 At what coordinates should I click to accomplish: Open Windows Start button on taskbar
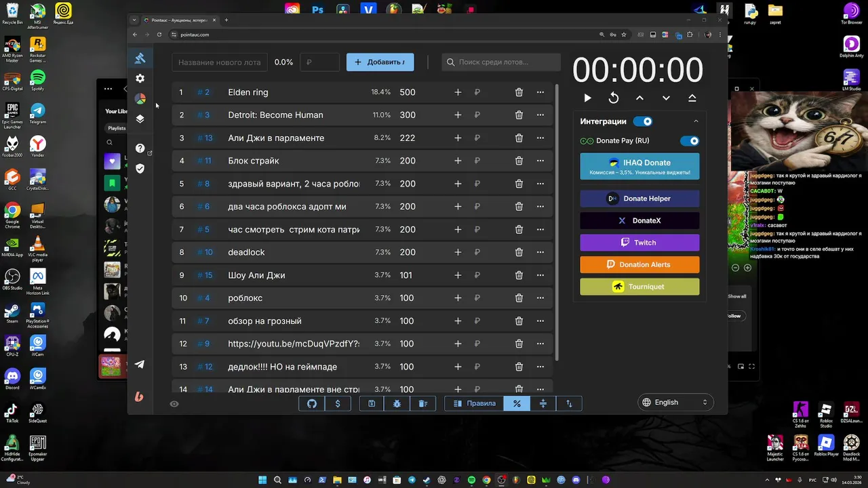(262, 480)
